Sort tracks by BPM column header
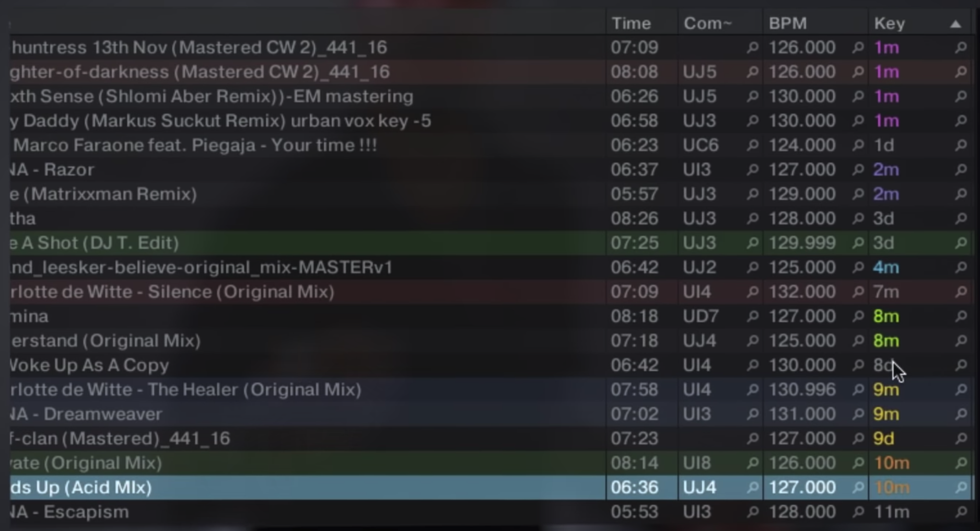This screenshot has height=531, width=980. (788, 24)
